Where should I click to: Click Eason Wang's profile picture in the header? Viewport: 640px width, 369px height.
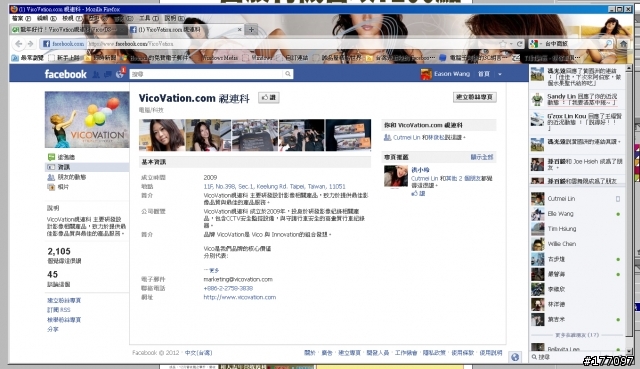426,74
